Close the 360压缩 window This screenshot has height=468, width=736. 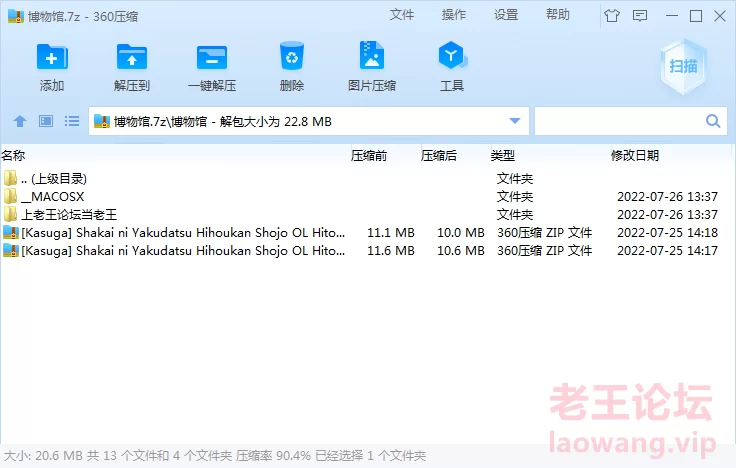[x=720, y=16]
